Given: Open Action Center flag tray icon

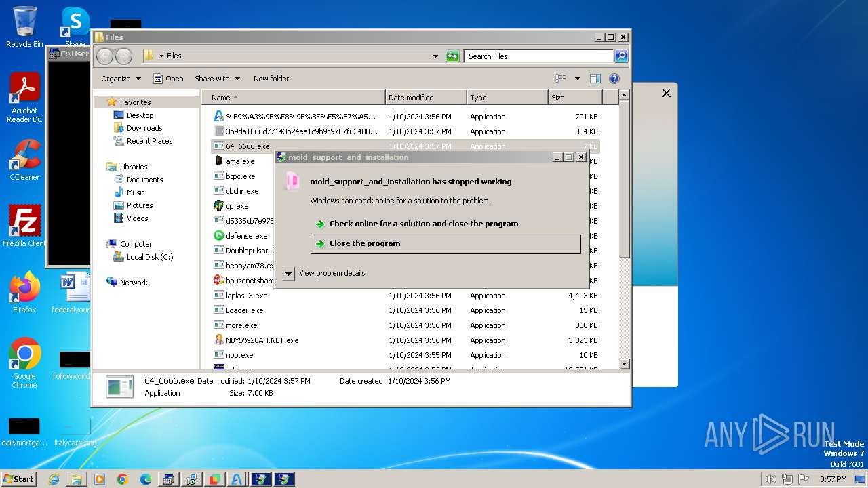Looking at the screenshot, I should 804,479.
